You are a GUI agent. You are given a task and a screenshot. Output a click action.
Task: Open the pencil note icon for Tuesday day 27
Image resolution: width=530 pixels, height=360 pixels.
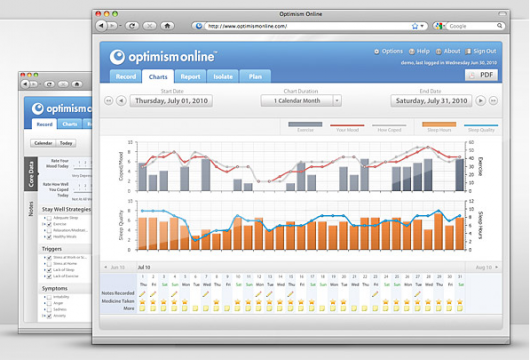[417, 294]
